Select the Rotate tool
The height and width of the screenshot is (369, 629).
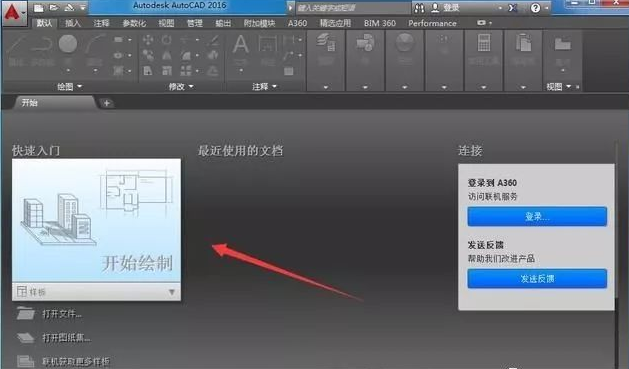coord(167,39)
